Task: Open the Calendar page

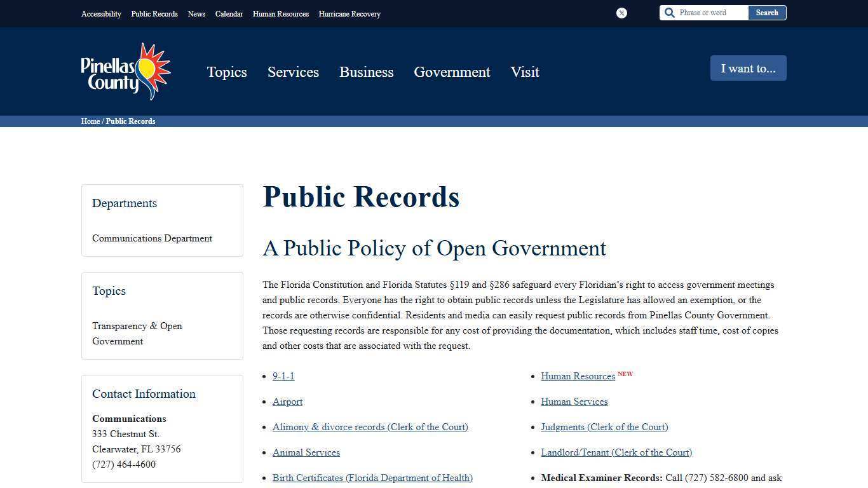Action: pos(229,13)
